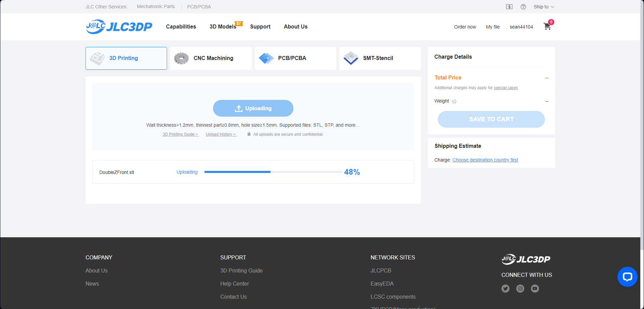Viewport: 644px width, 309px height.
Task: Click the 3D Printing icon thumbnail
Action: [x=97, y=58]
